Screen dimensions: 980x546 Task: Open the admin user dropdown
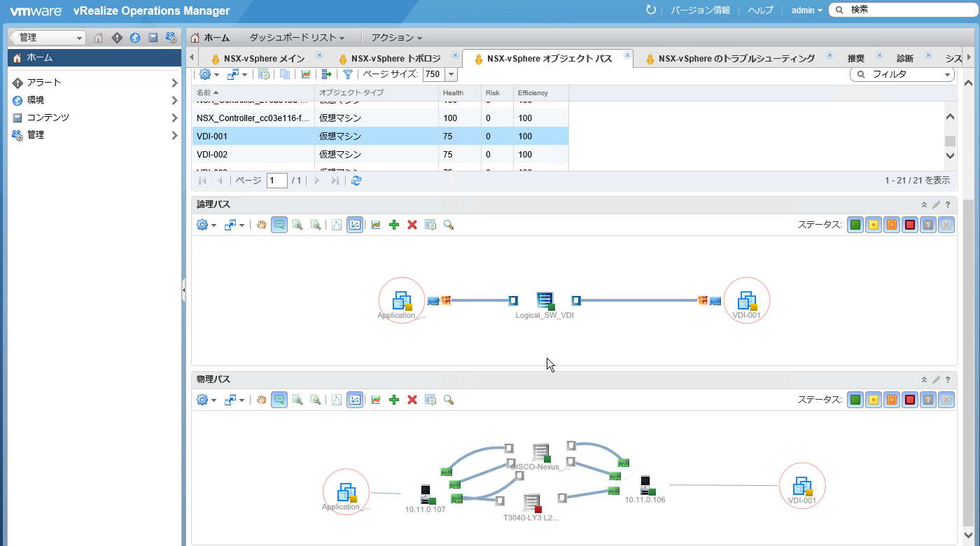pos(806,10)
